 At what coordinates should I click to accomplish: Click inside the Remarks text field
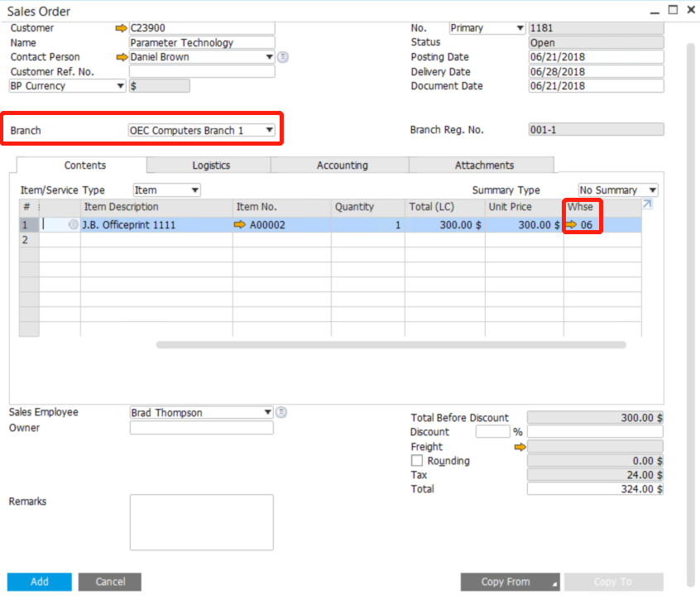click(201, 521)
